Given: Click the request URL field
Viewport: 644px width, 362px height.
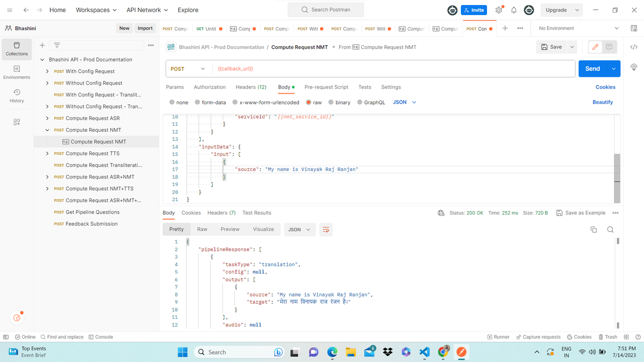Looking at the screenshot, I should click(x=394, y=69).
